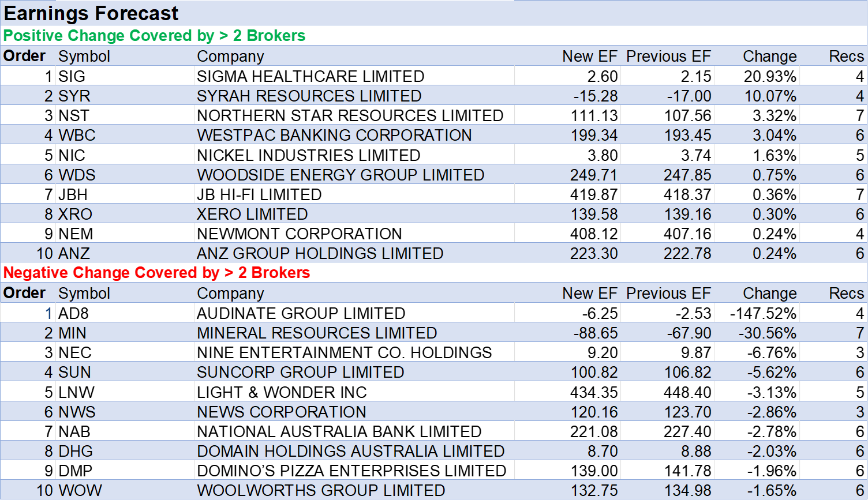Click the Change header in the positive table

point(769,57)
